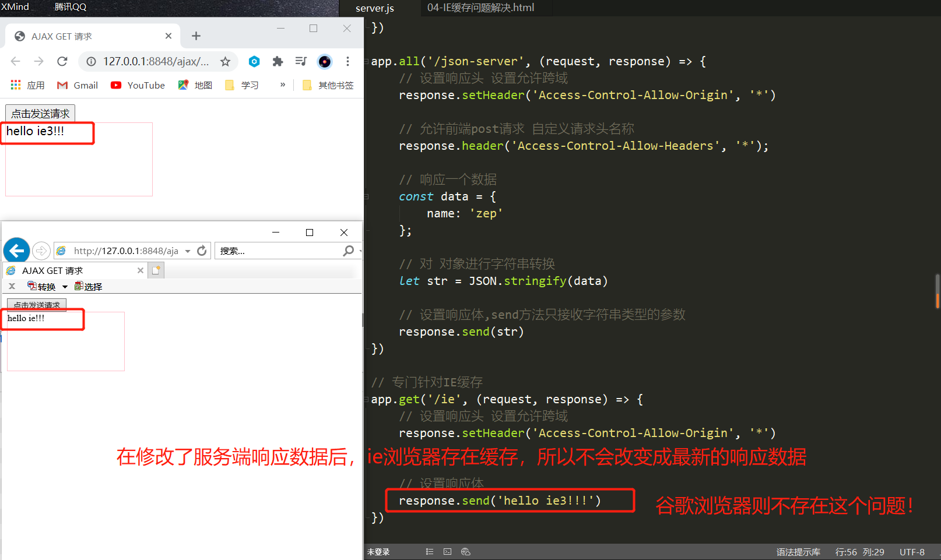Click 行:56 列:29 cursor position indicator
Image resolution: width=941 pixels, height=560 pixels.
859,552
